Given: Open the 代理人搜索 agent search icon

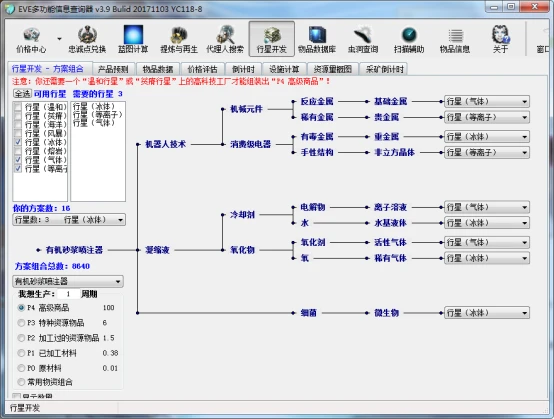Looking at the screenshot, I should (x=225, y=39).
